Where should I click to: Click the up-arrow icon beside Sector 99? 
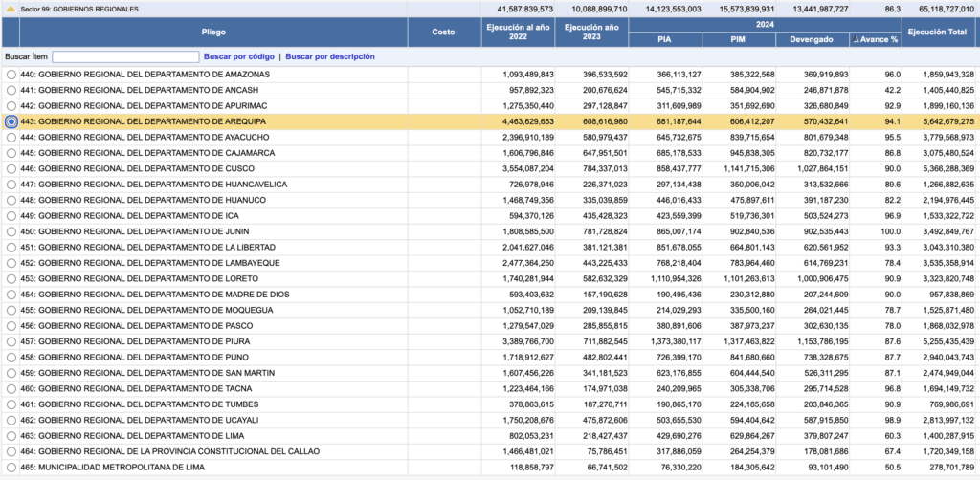10,9
